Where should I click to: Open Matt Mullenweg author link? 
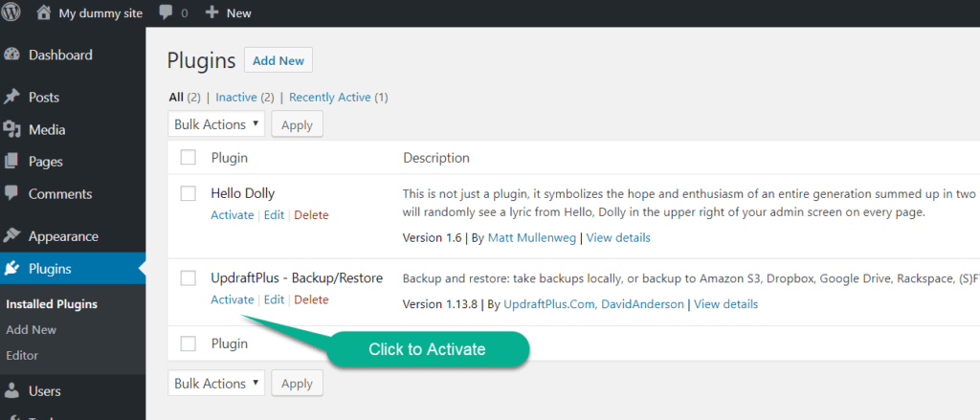[x=532, y=238]
